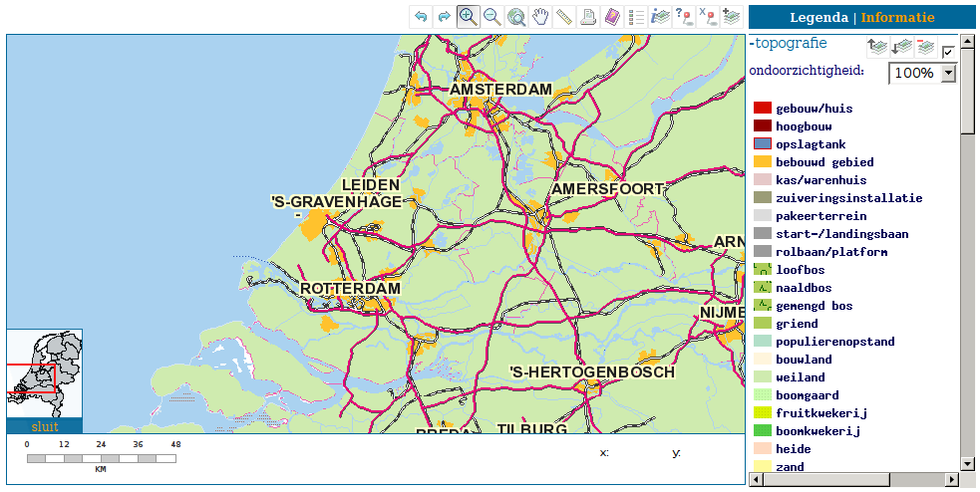Click the add map layer icon
This screenshot has height=492, width=980.
[732, 17]
